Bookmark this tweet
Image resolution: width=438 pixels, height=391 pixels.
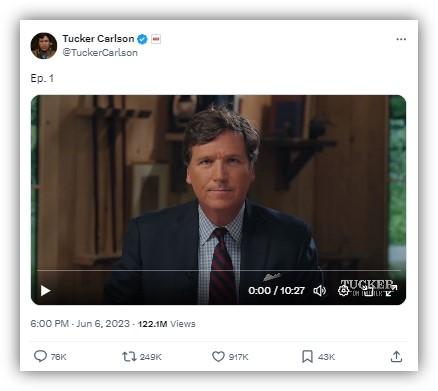pyautogui.click(x=307, y=357)
